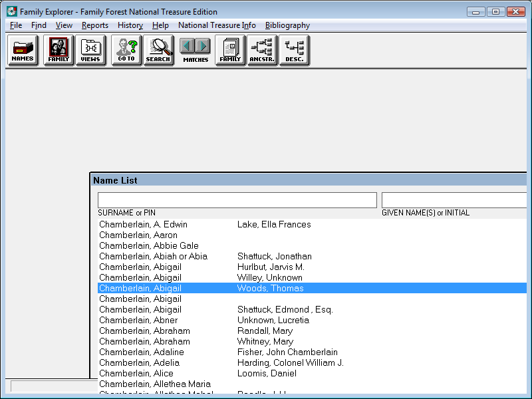The height and width of the screenshot is (399, 532).
Task: Select Chamberlain, Allethea Maria row
Action: click(x=312, y=384)
